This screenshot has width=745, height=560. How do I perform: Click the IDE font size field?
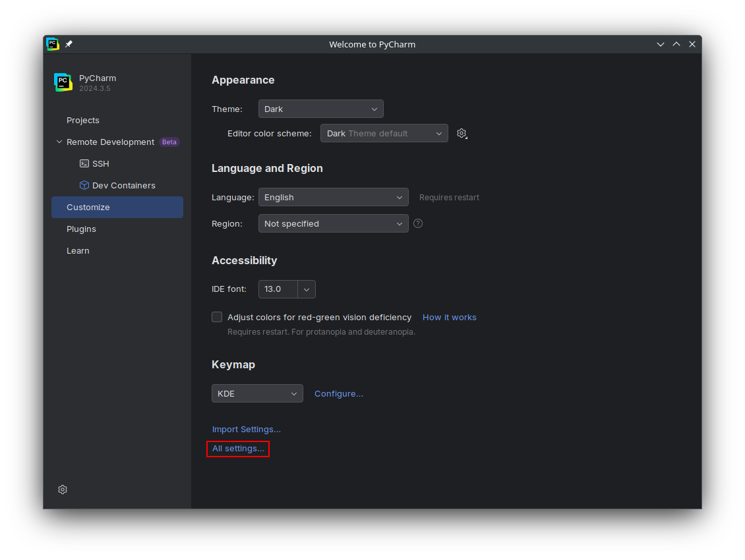tap(278, 289)
